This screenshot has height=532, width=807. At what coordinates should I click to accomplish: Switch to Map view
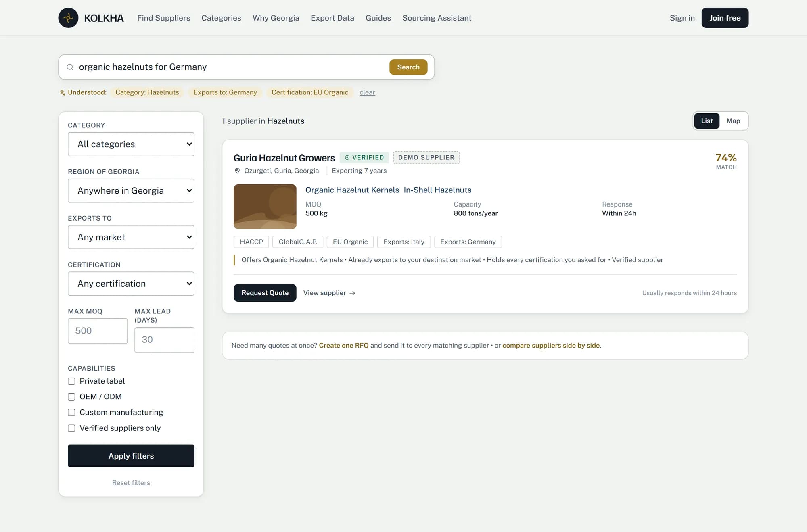[x=733, y=121]
